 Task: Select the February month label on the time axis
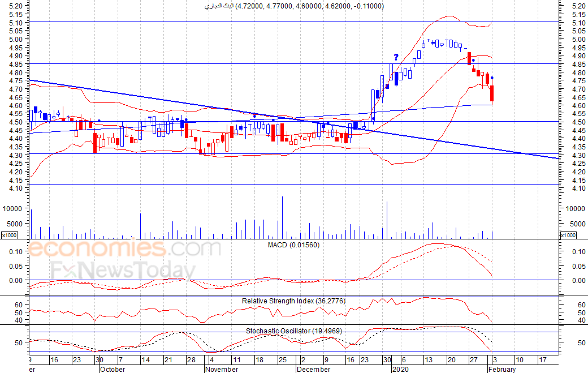(502, 369)
